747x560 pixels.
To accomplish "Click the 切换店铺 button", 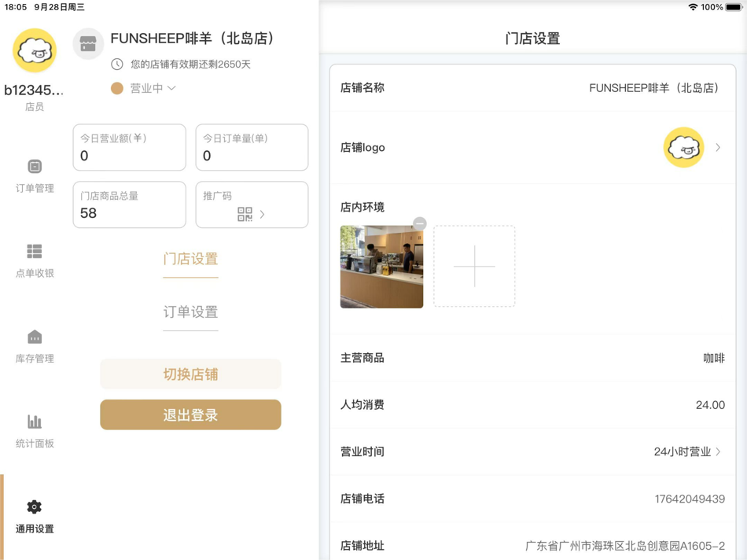I will (x=190, y=374).
